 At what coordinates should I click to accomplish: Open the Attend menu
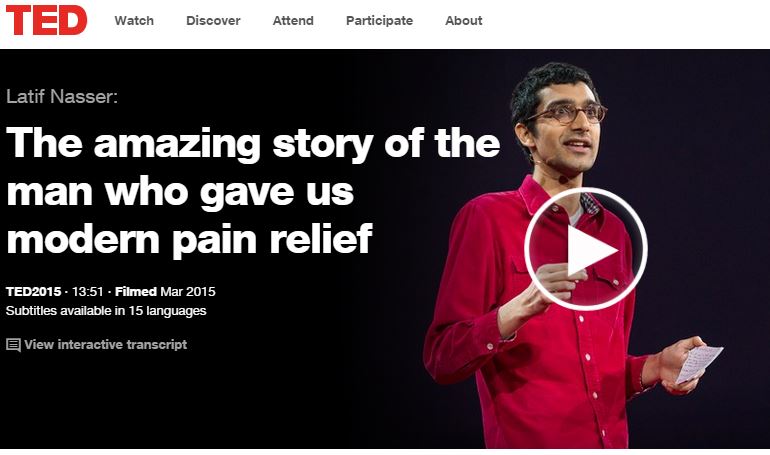tap(293, 21)
